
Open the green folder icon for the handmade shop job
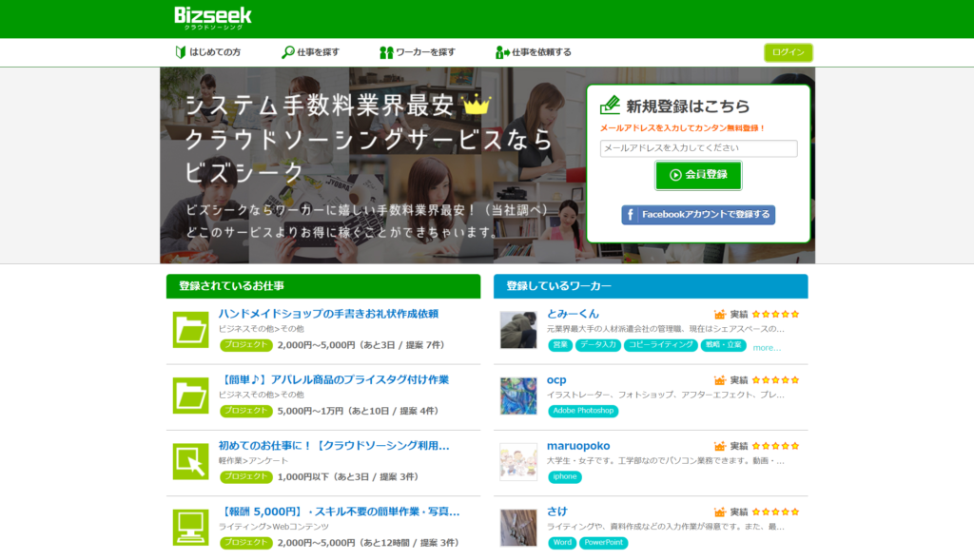tap(189, 330)
